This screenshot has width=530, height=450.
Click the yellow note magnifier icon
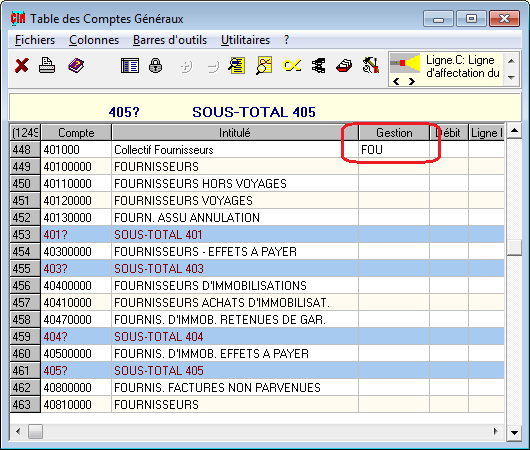click(x=264, y=66)
